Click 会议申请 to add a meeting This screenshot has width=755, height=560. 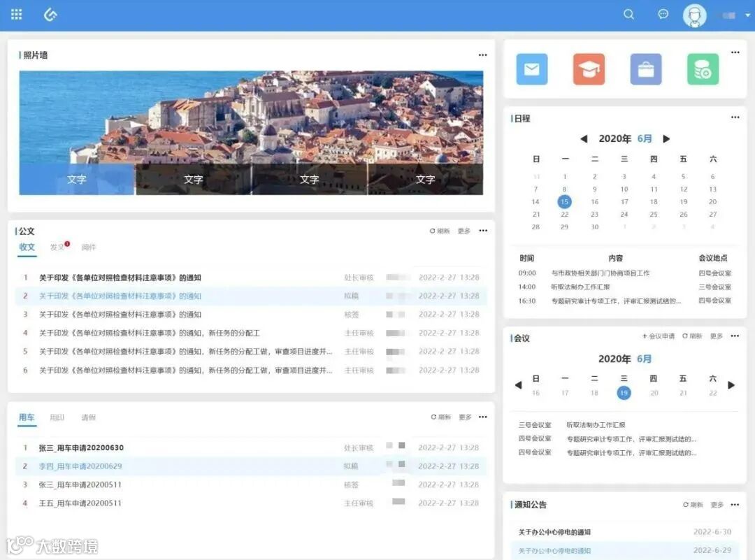(659, 336)
